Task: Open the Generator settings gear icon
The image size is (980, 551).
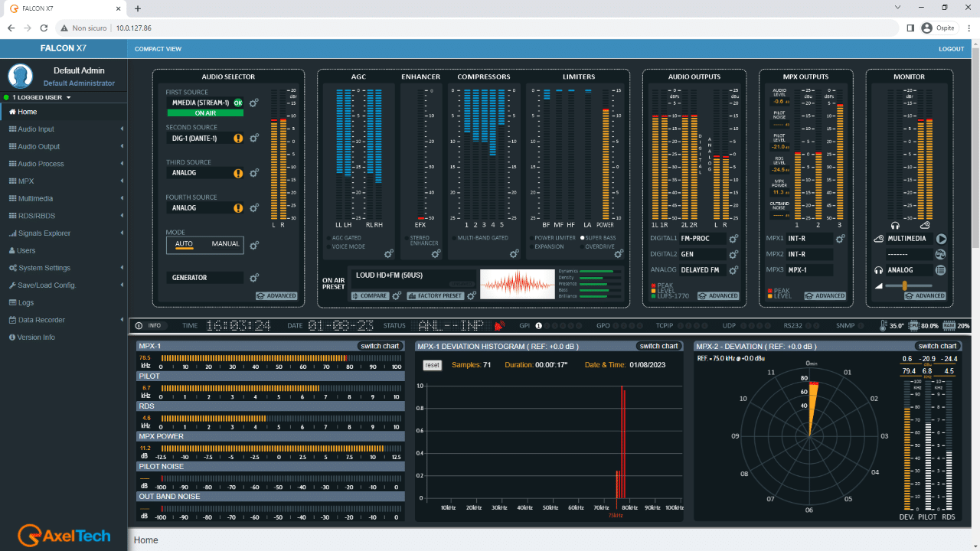Action: [254, 278]
